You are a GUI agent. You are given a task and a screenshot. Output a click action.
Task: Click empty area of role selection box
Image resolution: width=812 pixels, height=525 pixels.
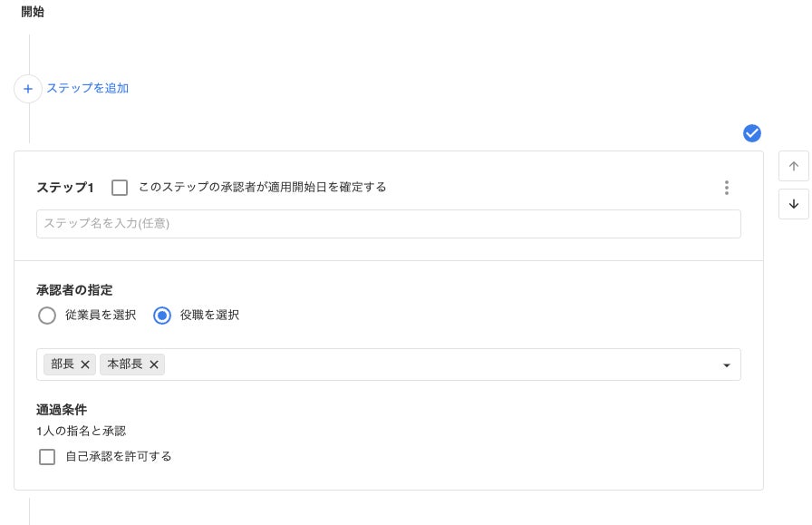click(435, 365)
